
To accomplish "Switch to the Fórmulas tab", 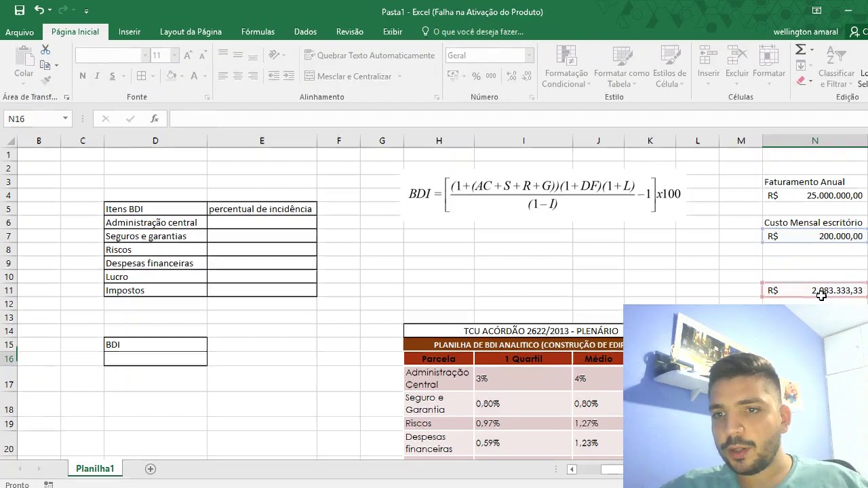I will point(258,32).
